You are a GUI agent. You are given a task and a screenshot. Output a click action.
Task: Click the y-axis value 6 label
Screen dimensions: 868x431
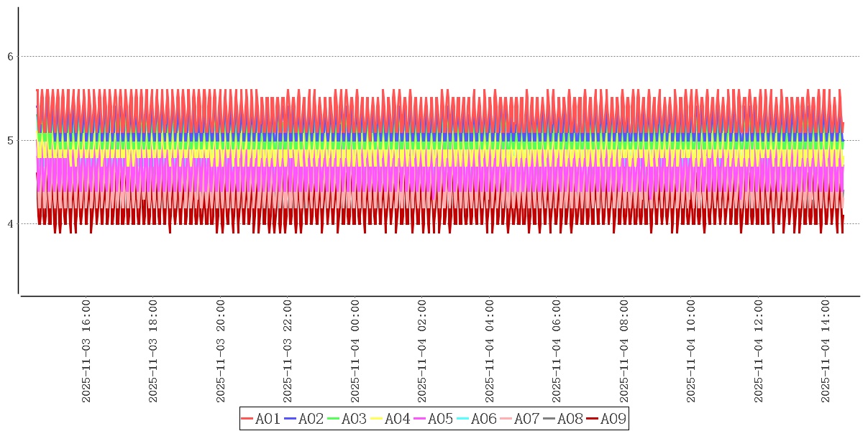click(10, 57)
